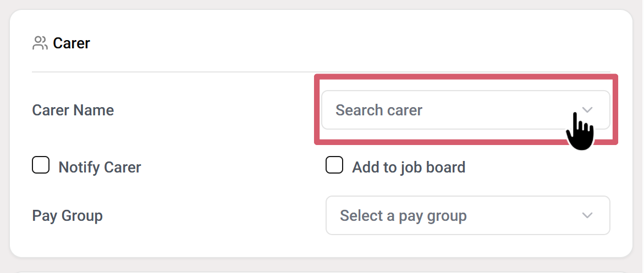Toggle the square box beside Add to job board
The width and height of the screenshot is (644, 273).
334,165
